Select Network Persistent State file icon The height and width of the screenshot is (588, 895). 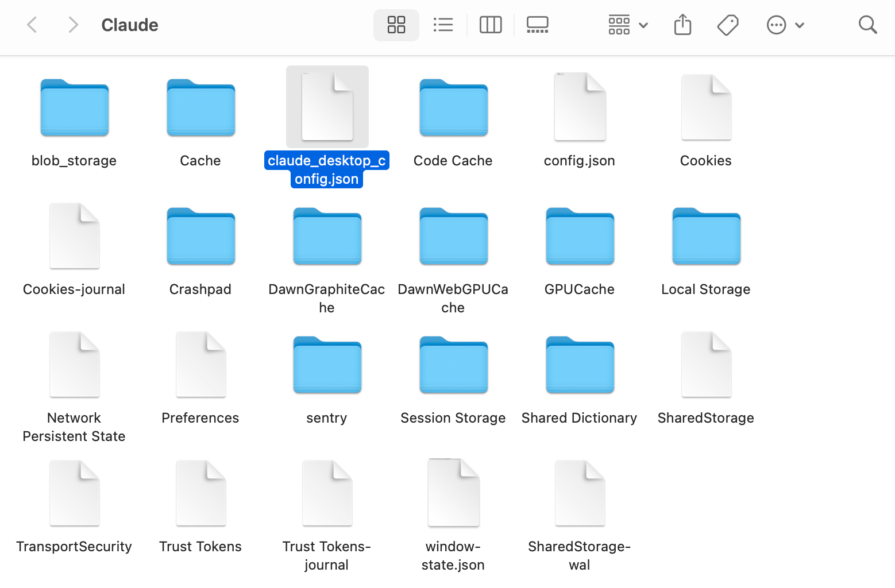tap(75, 364)
